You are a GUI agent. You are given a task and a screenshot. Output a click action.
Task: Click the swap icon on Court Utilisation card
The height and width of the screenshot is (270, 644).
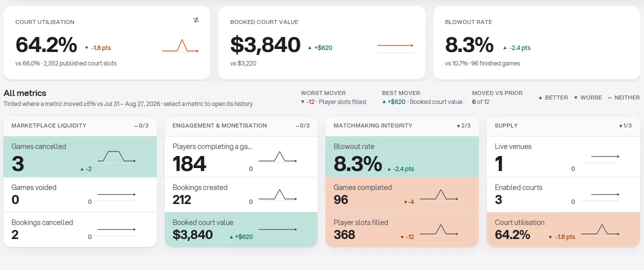[196, 20]
